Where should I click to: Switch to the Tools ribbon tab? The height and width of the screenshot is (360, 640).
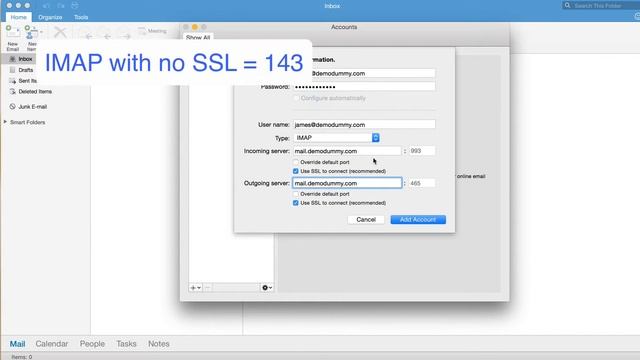click(x=81, y=17)
